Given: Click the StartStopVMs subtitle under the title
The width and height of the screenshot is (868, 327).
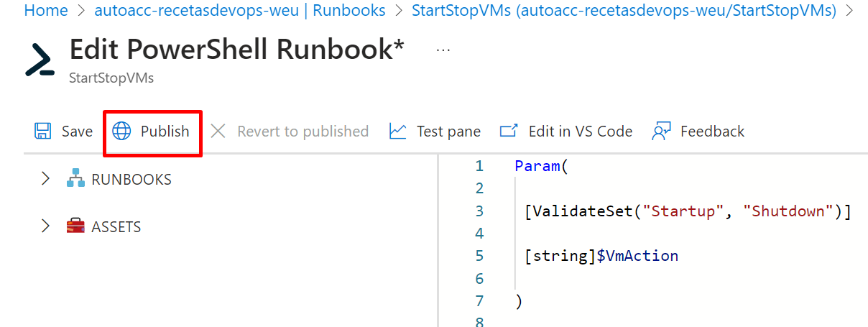Looking at the screenshot, I should (111, 78).
